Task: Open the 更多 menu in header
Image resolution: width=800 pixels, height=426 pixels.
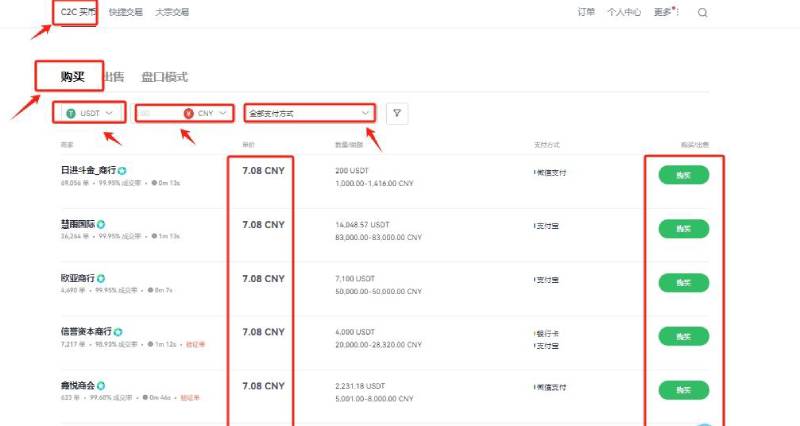Action: (663, 13)
